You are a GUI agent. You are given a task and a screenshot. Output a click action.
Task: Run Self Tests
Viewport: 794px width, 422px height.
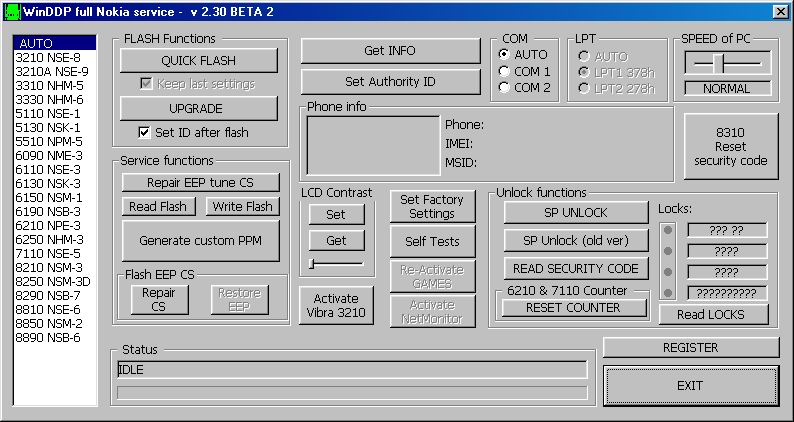(x=432, y=242)
